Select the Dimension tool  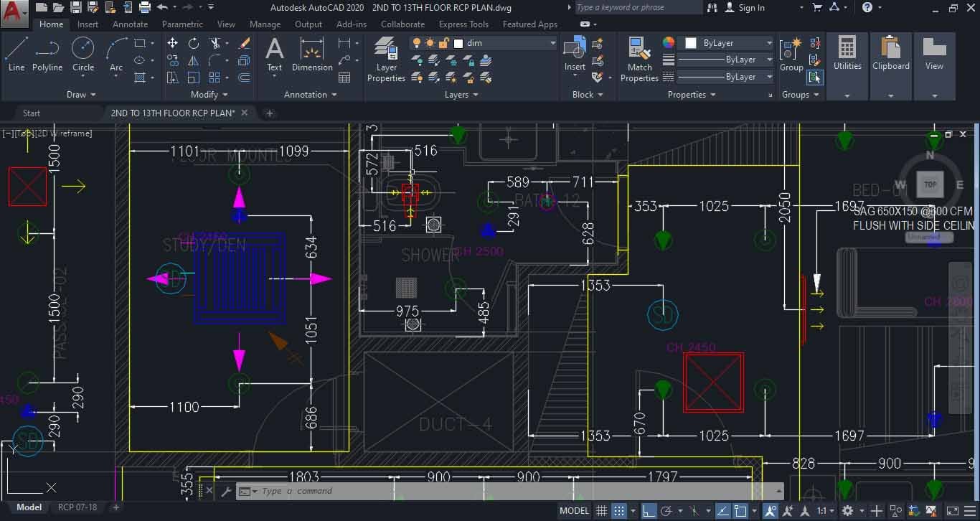[311, 56]
